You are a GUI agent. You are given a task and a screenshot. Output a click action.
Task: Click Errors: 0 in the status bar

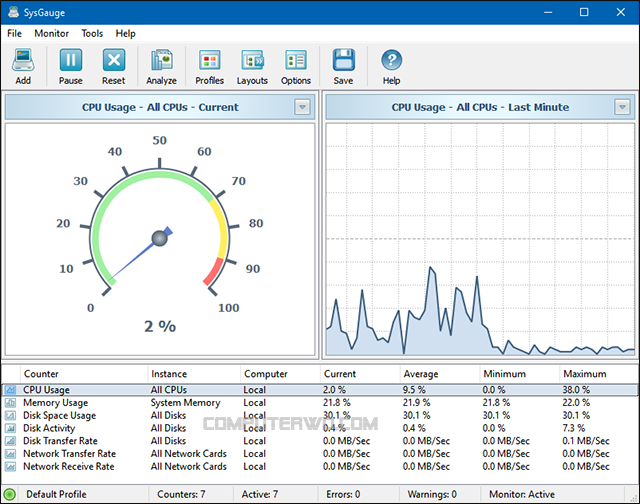point(343,494)
